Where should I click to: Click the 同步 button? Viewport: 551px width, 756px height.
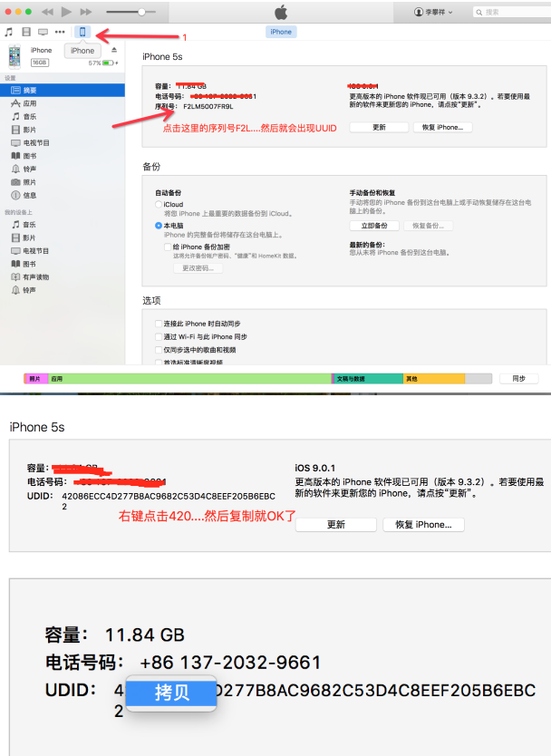518,379
